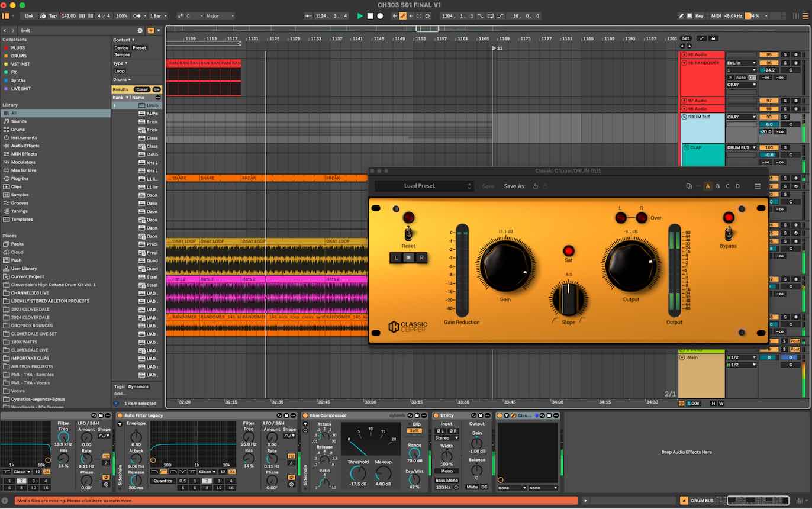Click Save As in the Classic Clipper window

[x=513, y=186]
